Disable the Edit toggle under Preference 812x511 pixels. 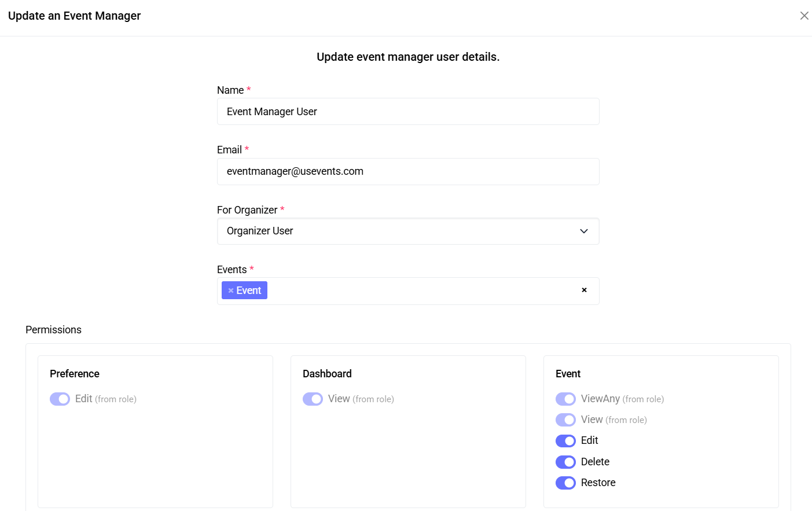(x=60, y=399)
